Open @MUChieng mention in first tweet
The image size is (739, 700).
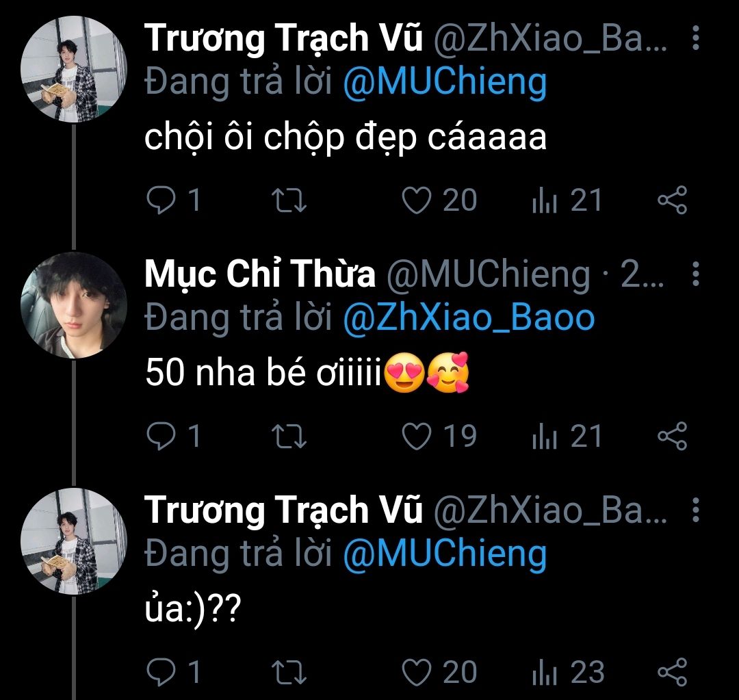[445, 82]
